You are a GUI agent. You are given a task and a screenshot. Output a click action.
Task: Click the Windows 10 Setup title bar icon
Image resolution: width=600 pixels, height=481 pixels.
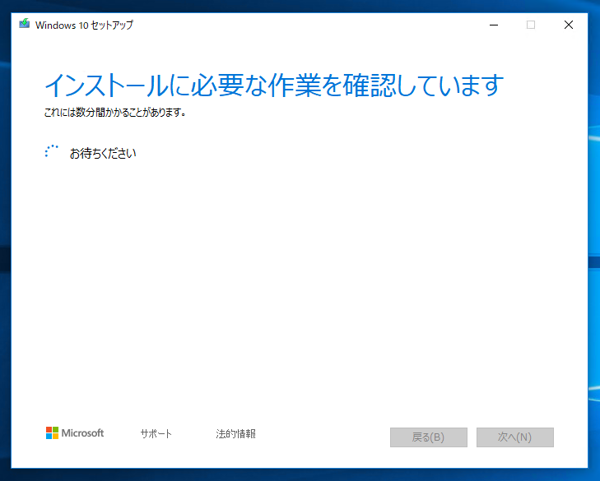pos(24,24)
